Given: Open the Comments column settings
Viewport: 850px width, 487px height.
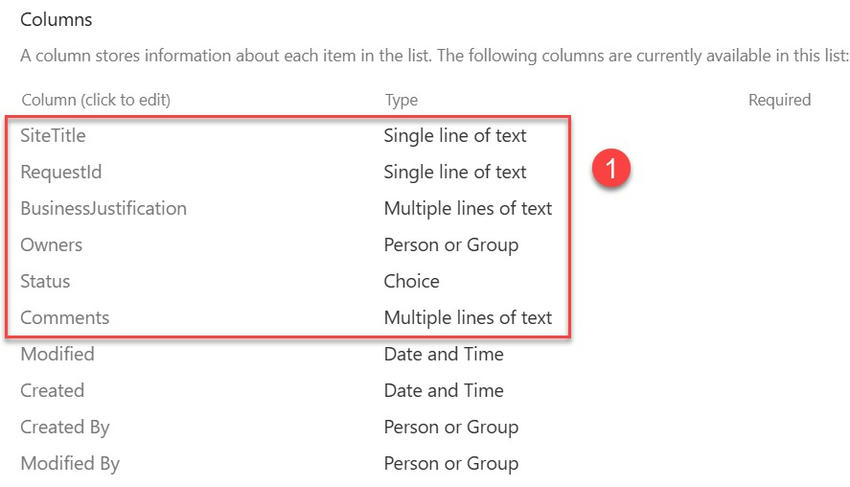Looking at the screenshot, I should pyautogui.click(x=65, y=318).
